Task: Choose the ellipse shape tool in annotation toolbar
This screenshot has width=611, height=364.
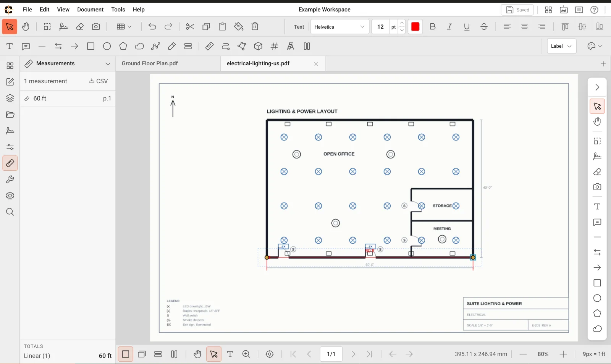Action: coord(107,46)
